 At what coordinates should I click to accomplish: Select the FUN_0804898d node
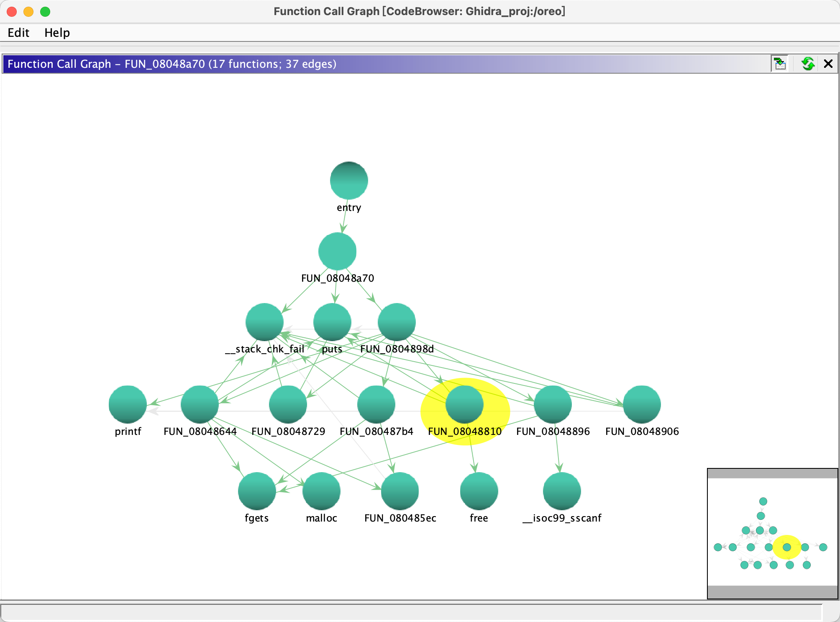coord(397,322)
